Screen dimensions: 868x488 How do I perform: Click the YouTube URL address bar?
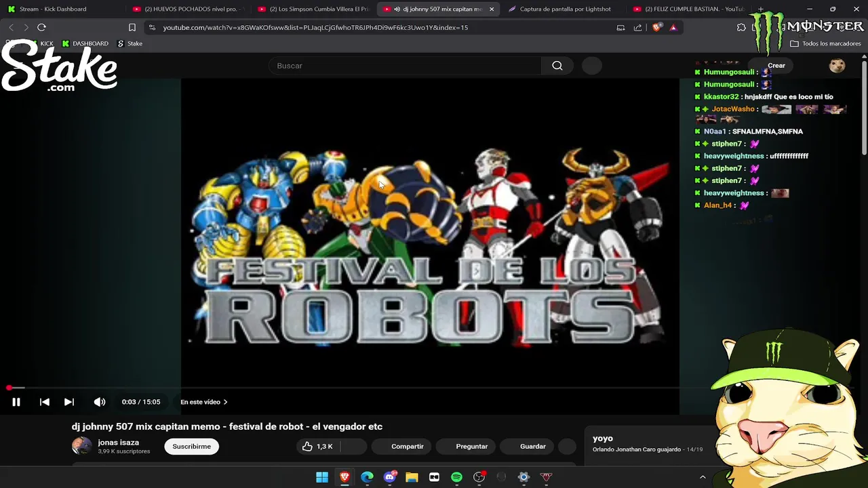pyautogui.click(x=315, y=27)
